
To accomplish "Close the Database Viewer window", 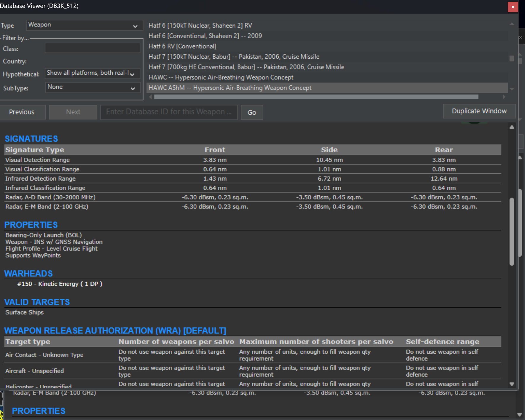I will 513,7.
